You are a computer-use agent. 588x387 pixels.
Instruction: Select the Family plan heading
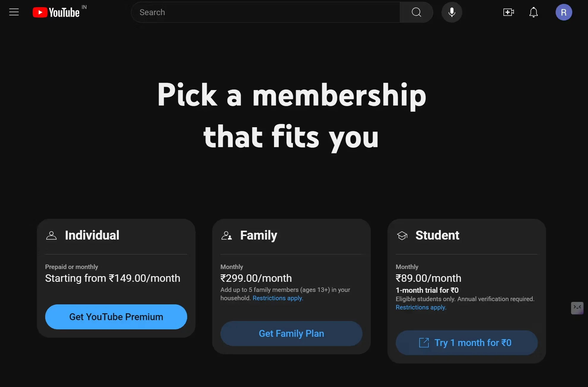click(x=259, y=235)
